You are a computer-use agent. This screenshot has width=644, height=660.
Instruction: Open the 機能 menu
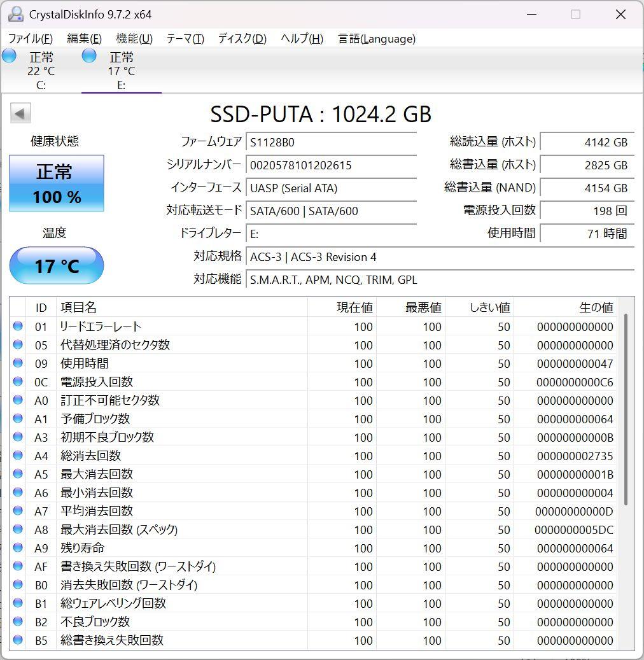pos(134,39)
